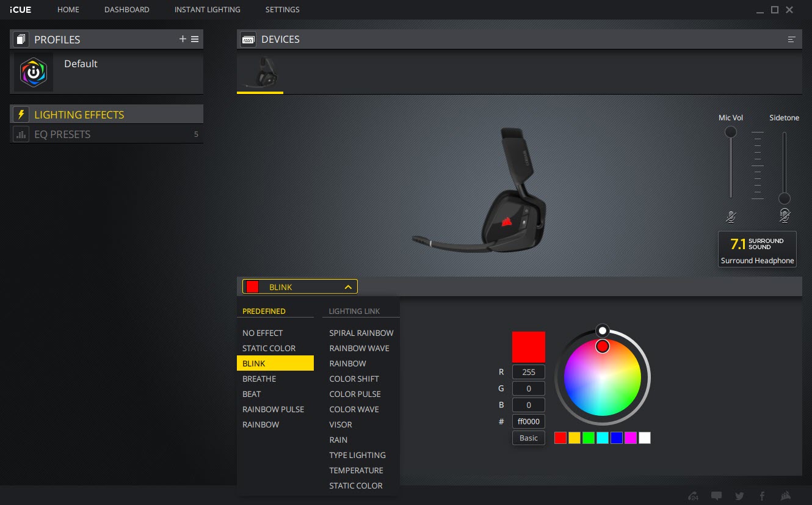
Task: Click the Mic Vol slider handle
Action: 730,132
